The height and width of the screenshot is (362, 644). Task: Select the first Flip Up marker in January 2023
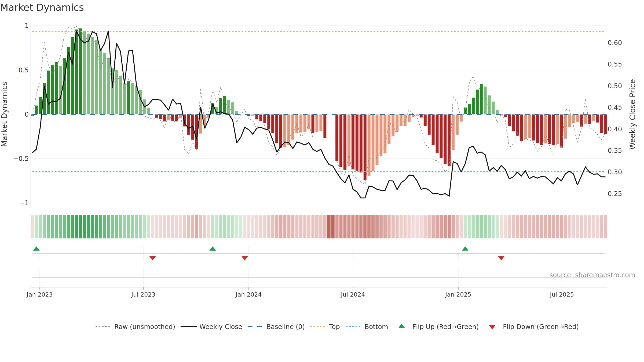coord(36,249)
